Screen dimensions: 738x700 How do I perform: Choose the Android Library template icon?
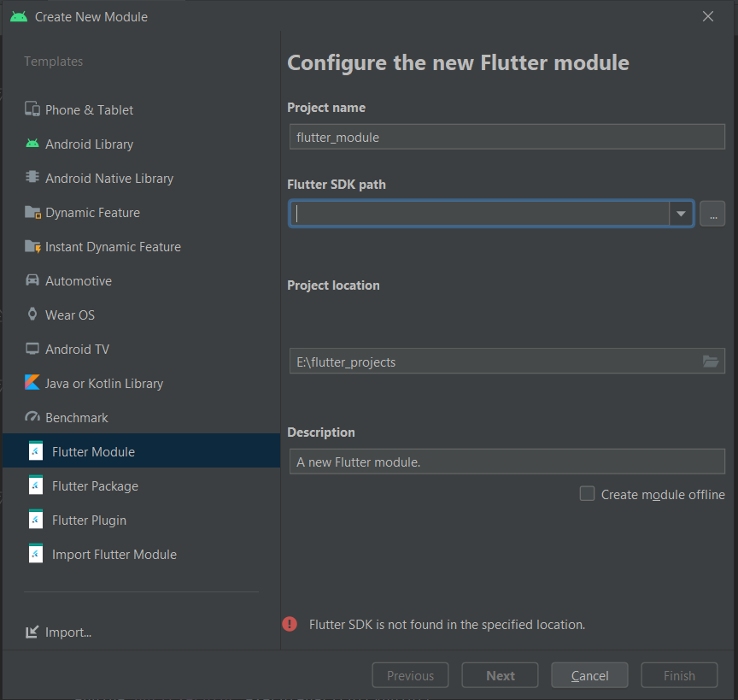(32, 144)
